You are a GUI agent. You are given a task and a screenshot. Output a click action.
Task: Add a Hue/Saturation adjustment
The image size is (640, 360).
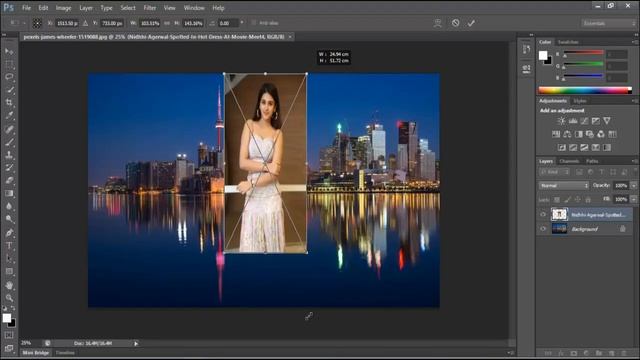(556, 134)
